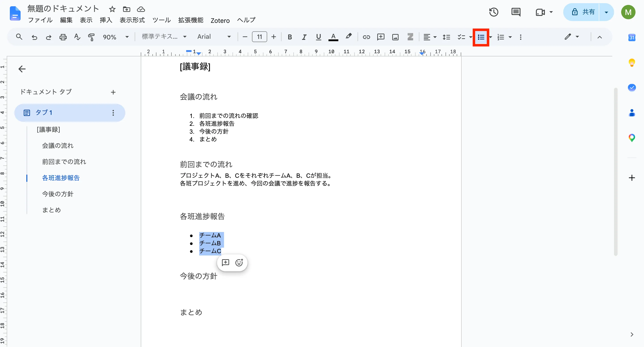Go to 各班進捗報告 in the outline
Viewport: 644px width, 347px height.
61,178
